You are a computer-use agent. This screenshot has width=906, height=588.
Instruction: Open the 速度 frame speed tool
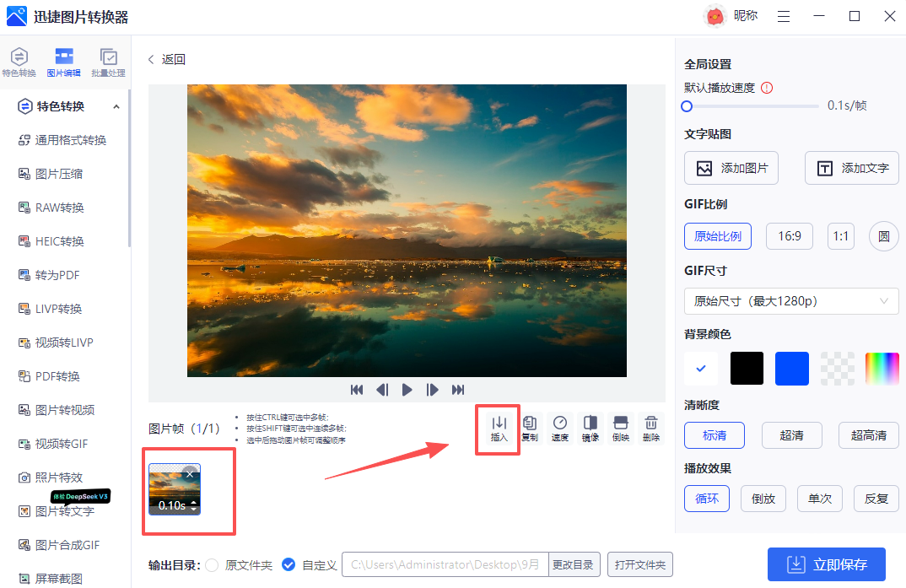(x=559, y=428)
